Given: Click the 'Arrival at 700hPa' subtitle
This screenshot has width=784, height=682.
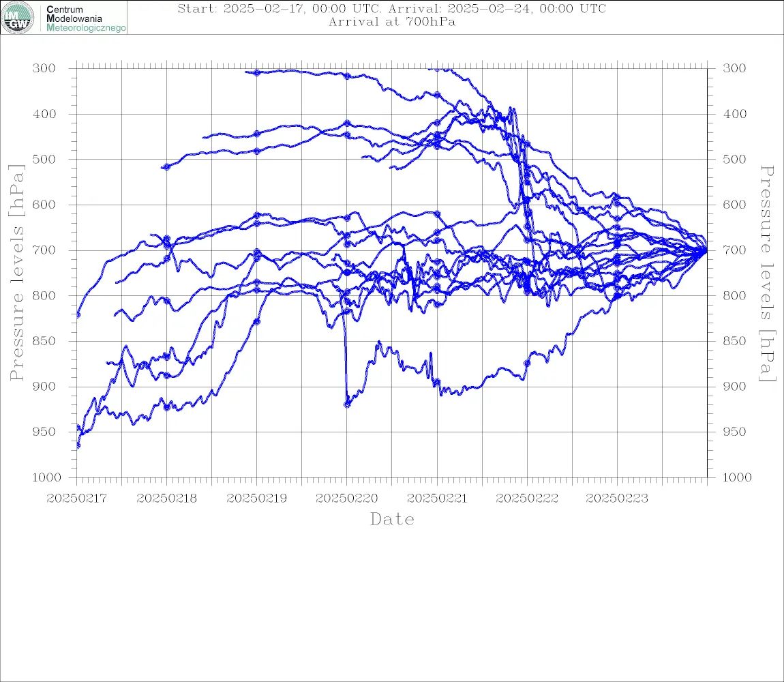Looking at the screenshot, I should click(x=392, y=22).
